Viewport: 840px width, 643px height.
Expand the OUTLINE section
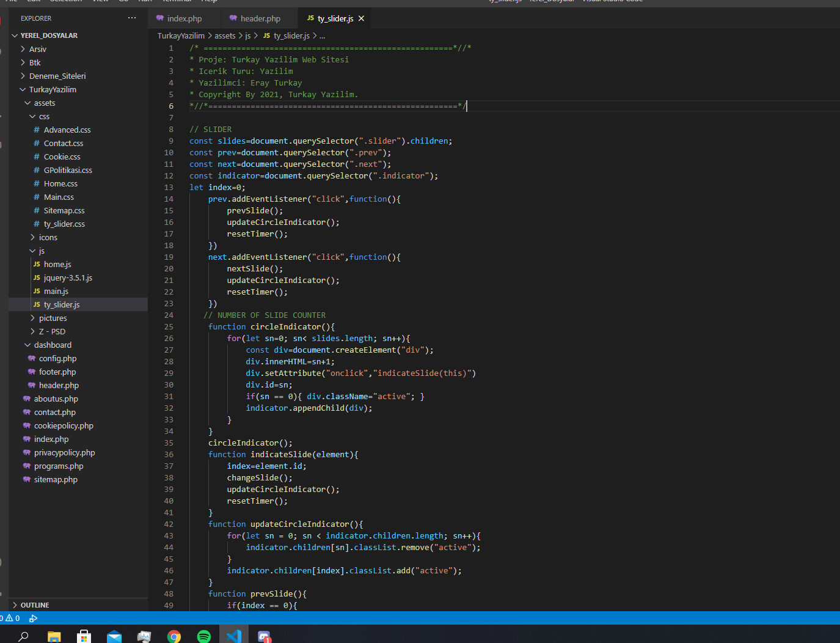(x=35, y=605)
